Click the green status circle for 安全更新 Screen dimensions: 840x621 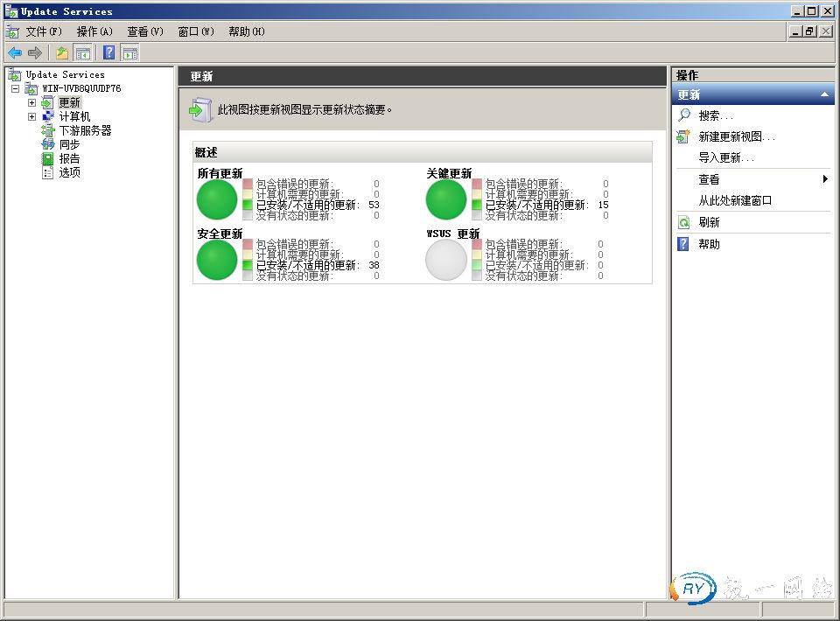coord(217,260)
